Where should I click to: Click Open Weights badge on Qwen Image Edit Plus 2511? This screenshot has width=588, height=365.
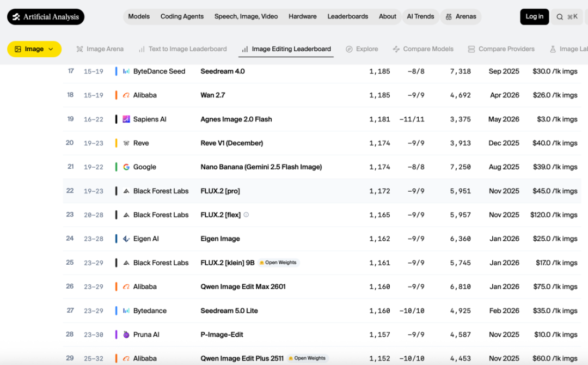[x=308, y=358]
